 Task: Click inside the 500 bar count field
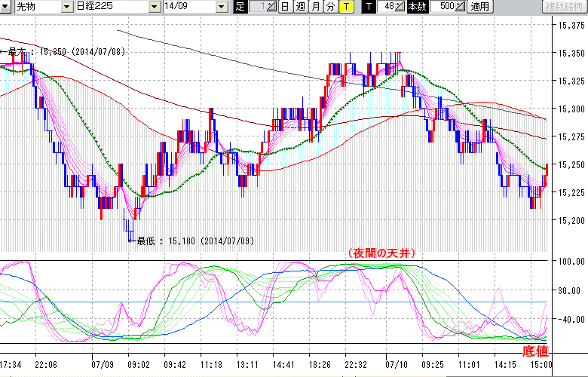(445, 7)
